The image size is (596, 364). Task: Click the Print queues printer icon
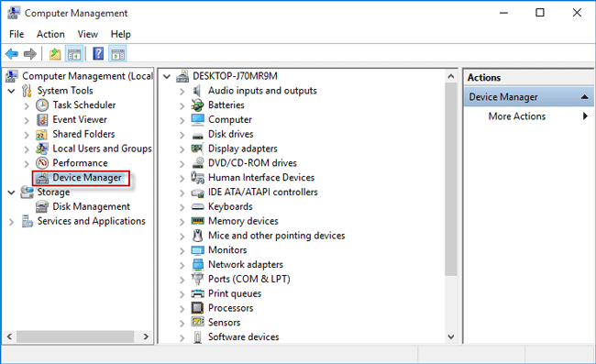[198, 293]
